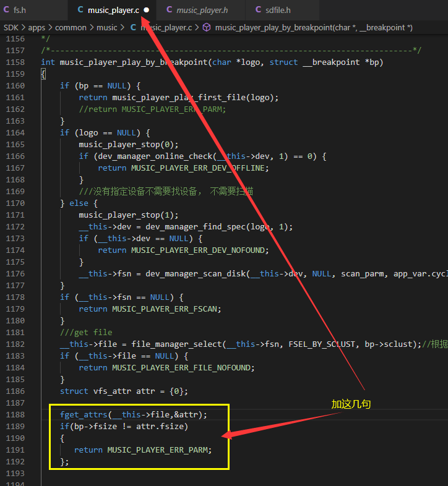The image size is (448, 486).
Task: Open music folder in the breadcrumb
Action: (106, 28)
